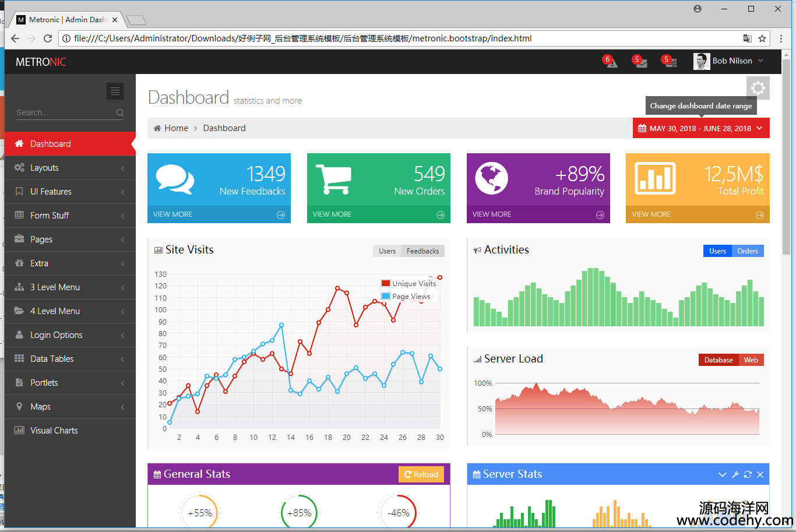Click VIEW MORE under New Feedbacks
This screenshot has width=796, height=532.
[172, 214]
